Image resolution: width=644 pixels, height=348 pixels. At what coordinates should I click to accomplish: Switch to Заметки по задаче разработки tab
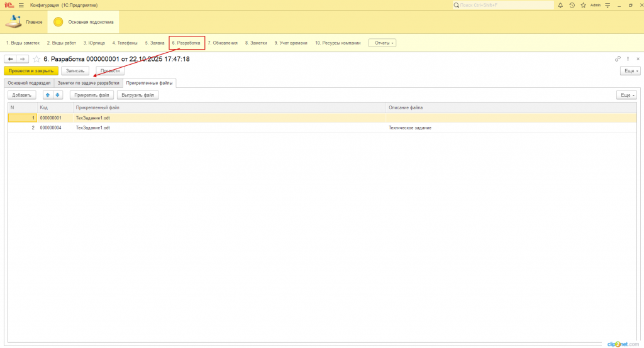[88, 83]
